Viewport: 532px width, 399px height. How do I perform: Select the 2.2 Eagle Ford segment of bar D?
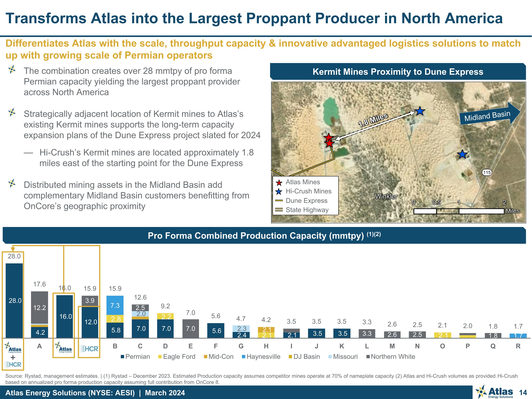click(165, 317)
